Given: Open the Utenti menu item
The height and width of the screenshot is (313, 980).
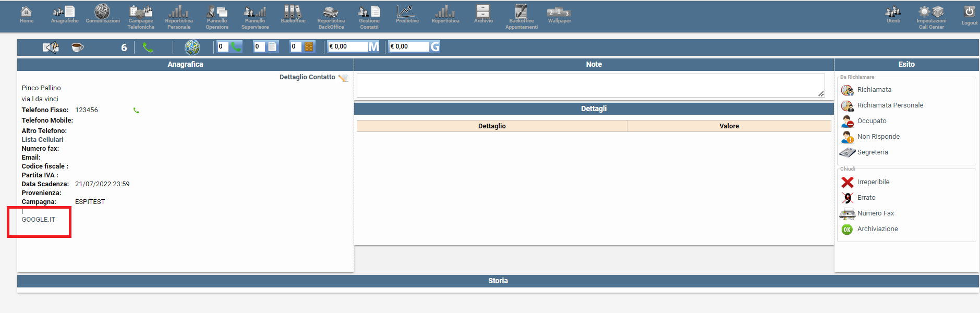Looking at the screenshot, I should pos(893,15).
